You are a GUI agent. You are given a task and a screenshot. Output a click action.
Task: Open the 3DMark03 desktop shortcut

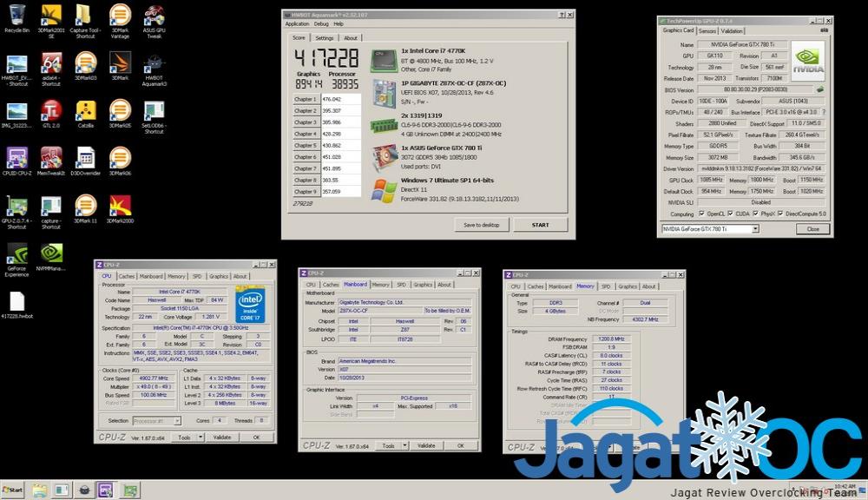(86, 67)
